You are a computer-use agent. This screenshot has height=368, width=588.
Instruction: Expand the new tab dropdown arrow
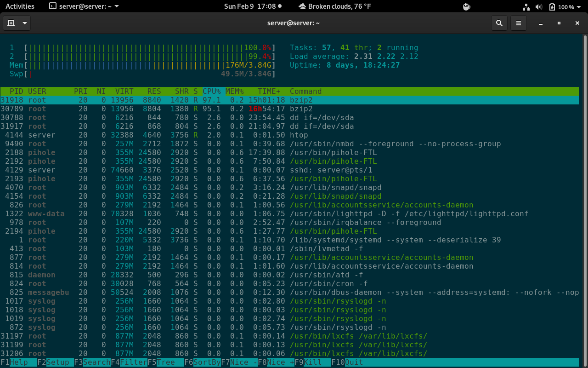coord(24,23)
